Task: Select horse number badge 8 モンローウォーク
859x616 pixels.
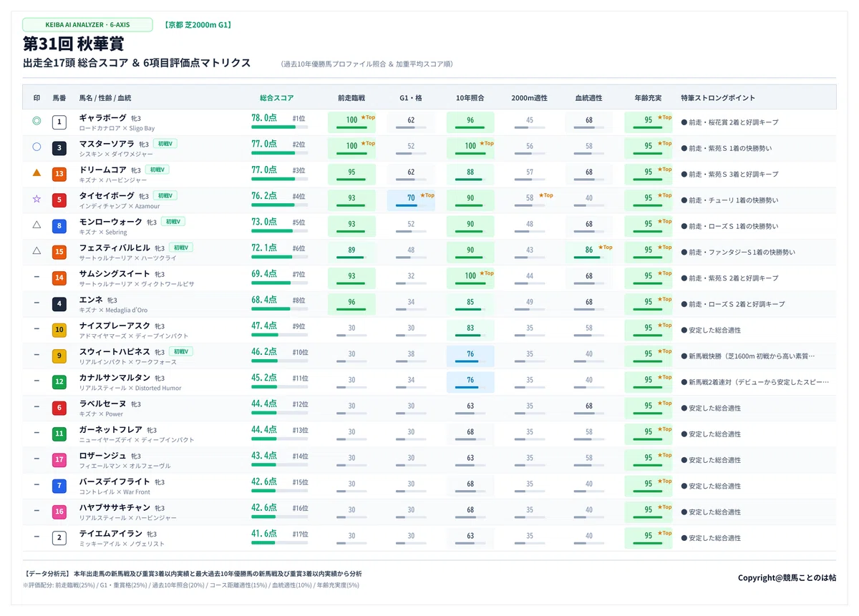Action: tap(59, 226)
